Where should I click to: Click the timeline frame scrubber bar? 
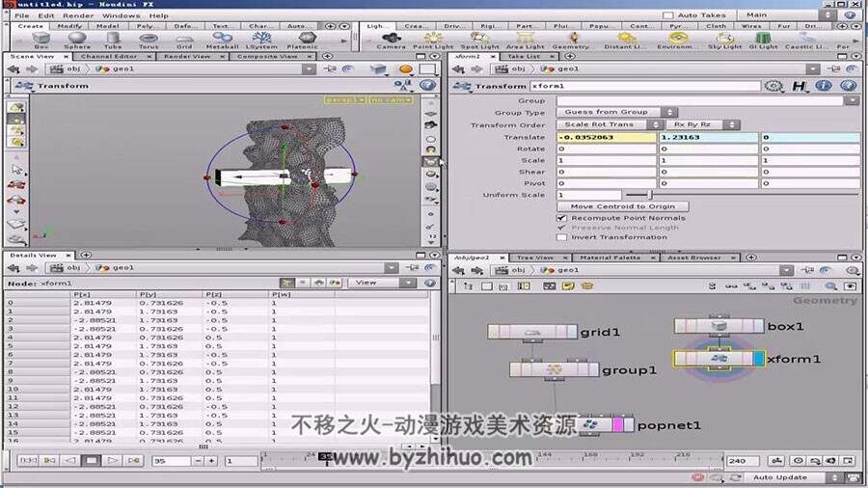click(492, 459)
